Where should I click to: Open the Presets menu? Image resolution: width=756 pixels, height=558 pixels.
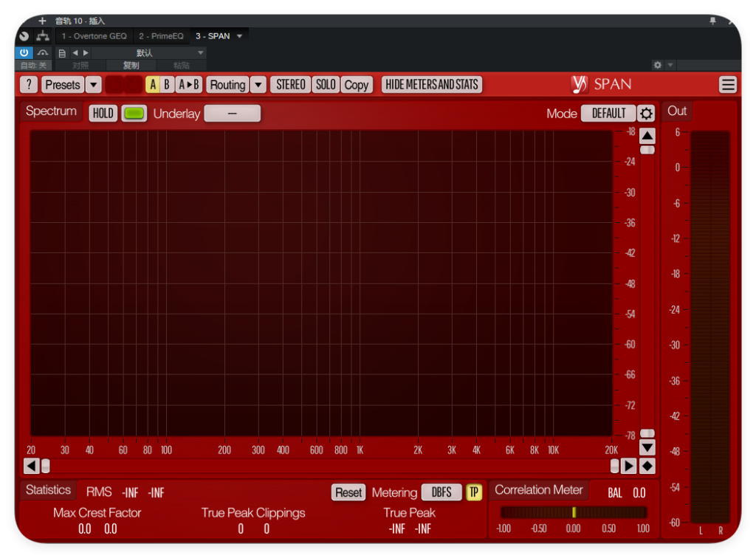[x=63, y=85]
